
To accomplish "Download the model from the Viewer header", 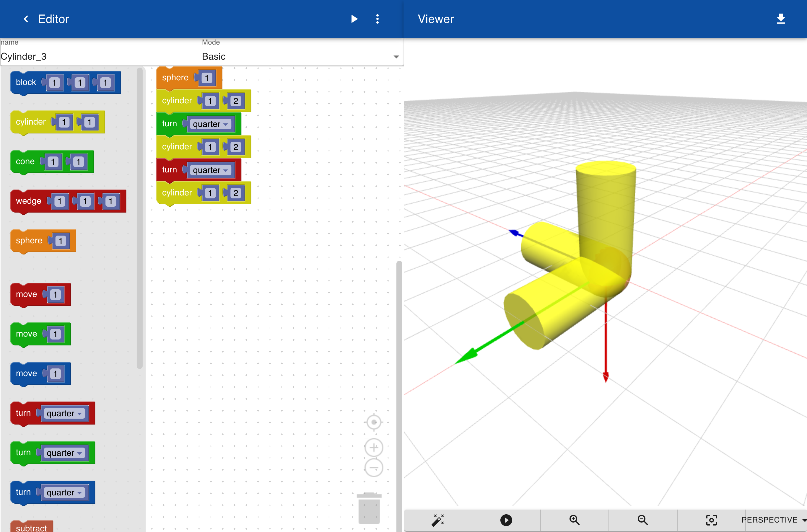I will (x=781, y=19).
